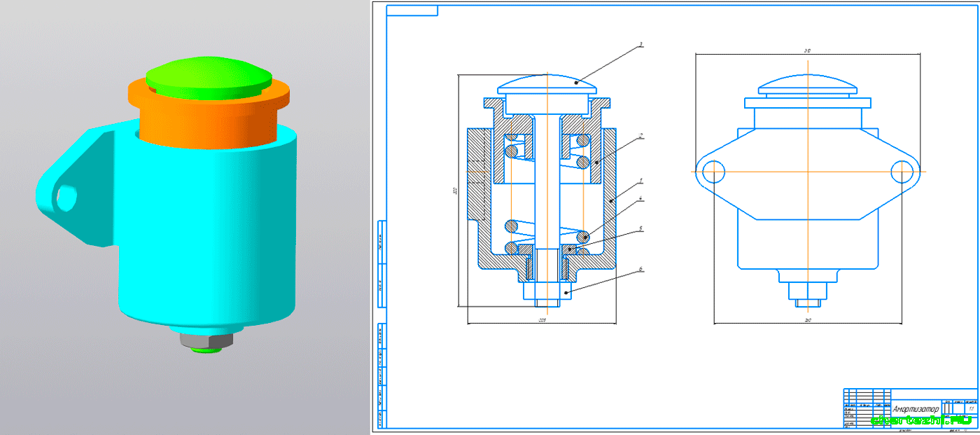This screenshot has height=435, width=980.
Task: Click the Амортизатор title in the title block
Action: (x=916, y=408)
